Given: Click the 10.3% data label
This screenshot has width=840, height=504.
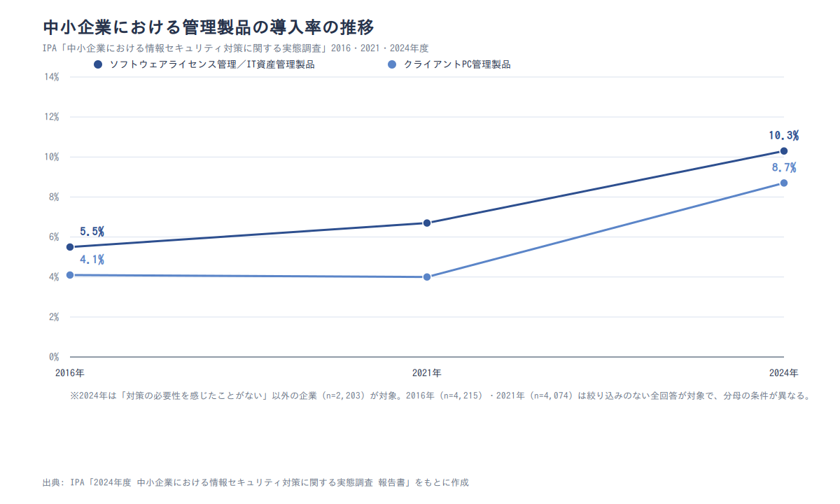Looking at the screenshot, I should click(783, 136).
